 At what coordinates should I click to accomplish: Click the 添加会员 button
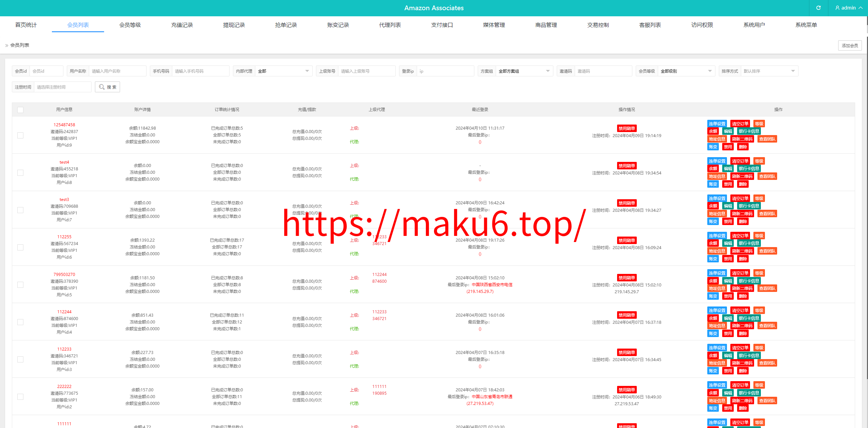[x=850, y=45]
